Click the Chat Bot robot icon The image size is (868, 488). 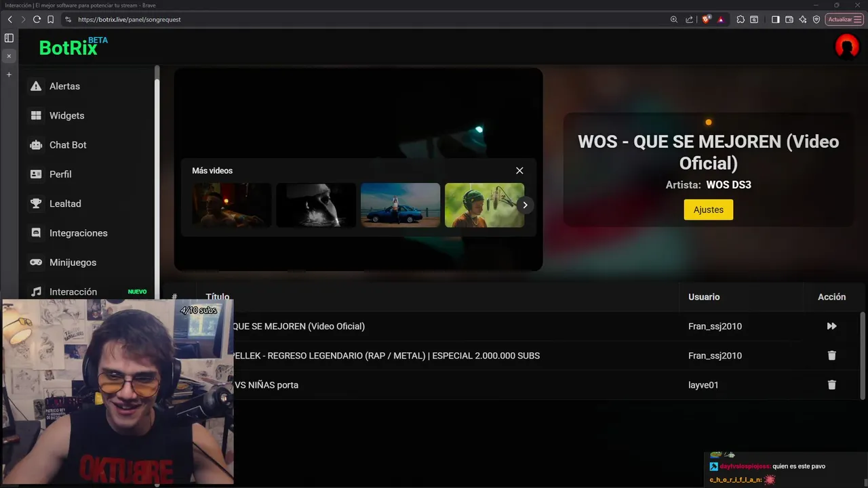(36, 145)
